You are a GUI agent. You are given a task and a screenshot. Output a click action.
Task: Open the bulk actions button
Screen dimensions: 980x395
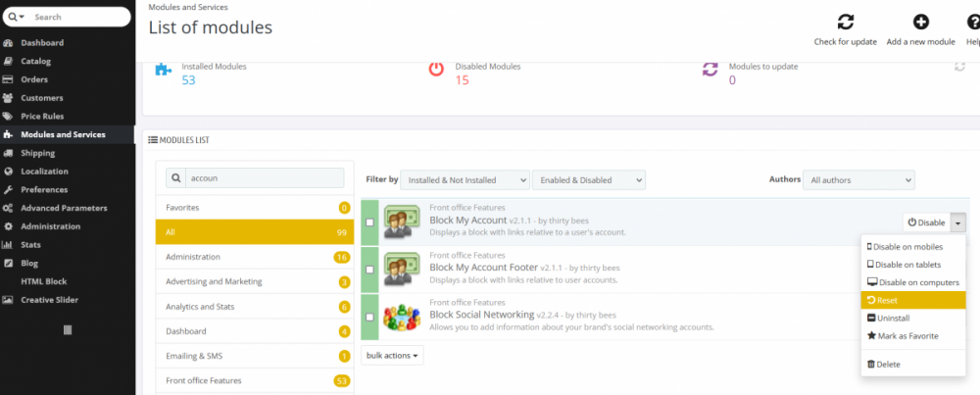[x=393, y=355]
